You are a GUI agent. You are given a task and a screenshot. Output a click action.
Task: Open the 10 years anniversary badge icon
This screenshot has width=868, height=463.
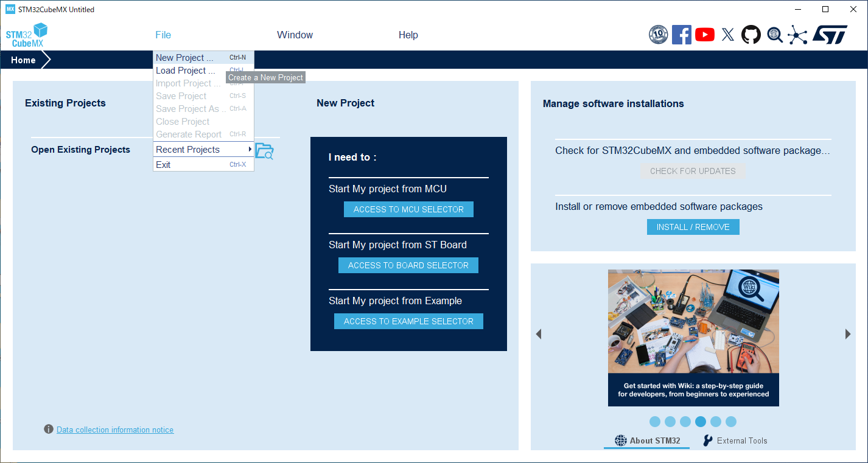(x=659, y=35)
